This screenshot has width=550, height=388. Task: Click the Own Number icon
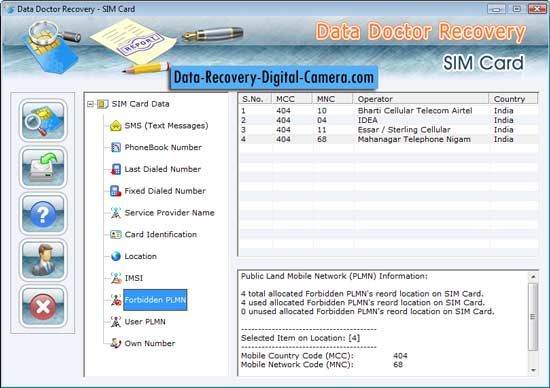(116, 343)
